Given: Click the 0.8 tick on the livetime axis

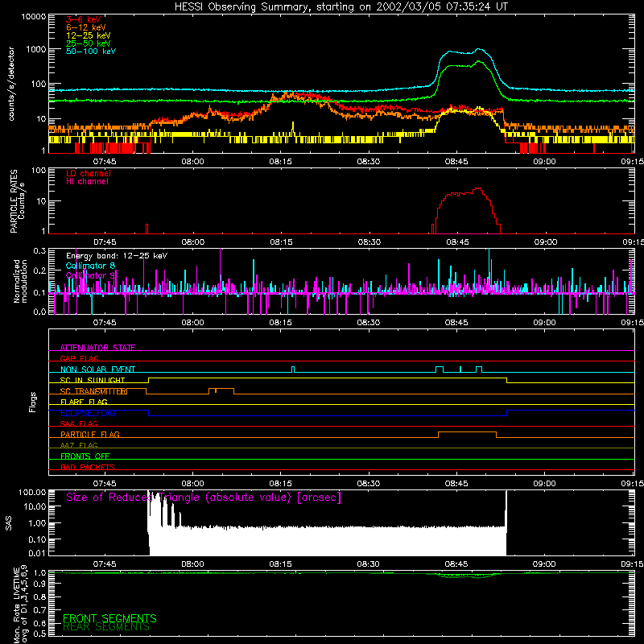Looking at the screenshot, I should click(39, 597).
